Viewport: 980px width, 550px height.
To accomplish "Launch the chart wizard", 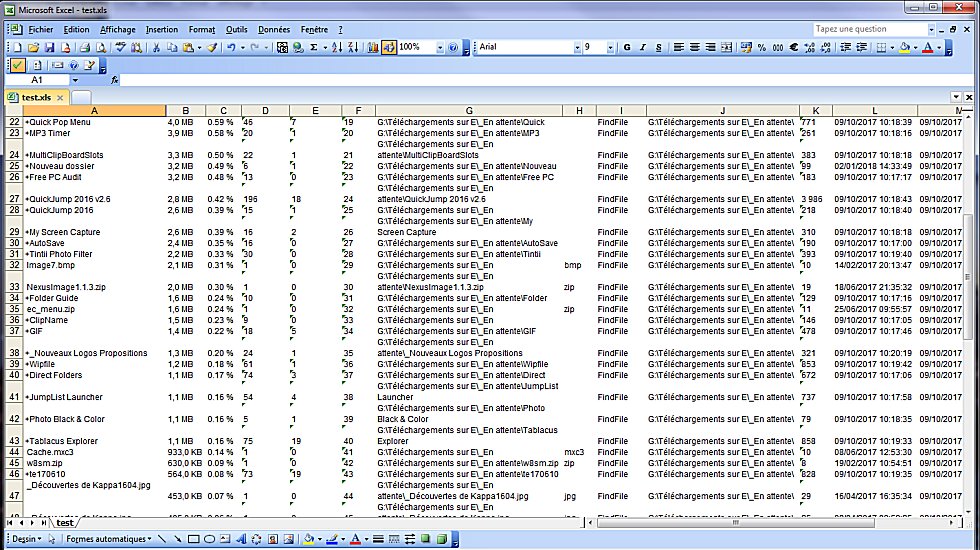I will click(x=373, y=48).
